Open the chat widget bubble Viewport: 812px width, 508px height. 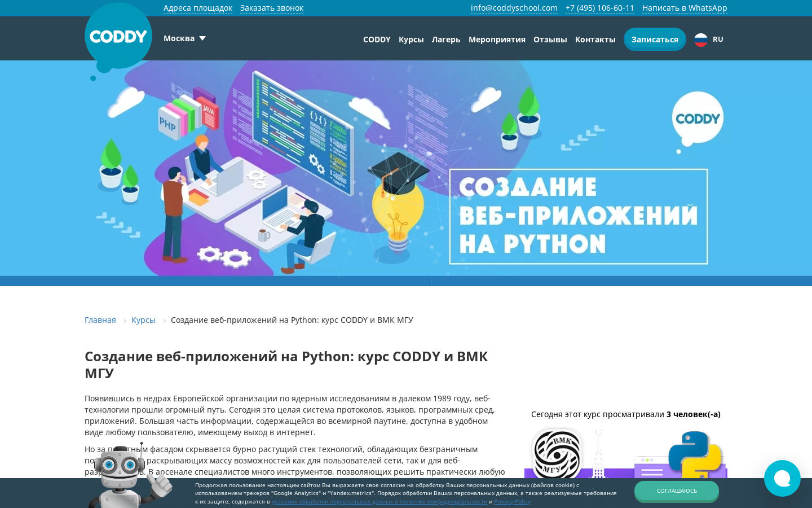782,478
